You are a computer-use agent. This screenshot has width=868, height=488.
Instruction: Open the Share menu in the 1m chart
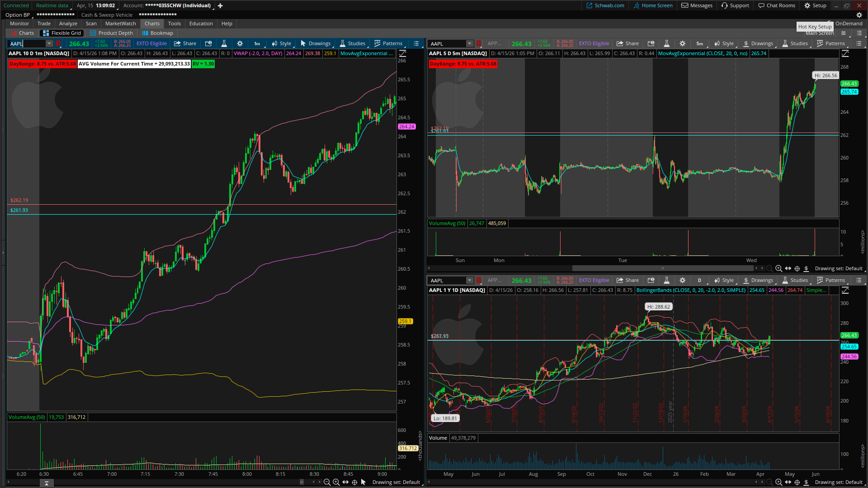coord(185,44)
